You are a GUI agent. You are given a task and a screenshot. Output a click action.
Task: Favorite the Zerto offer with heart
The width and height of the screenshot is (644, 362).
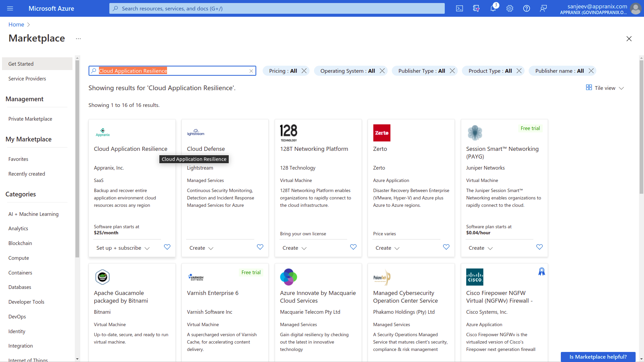click(x=446, y=247)
